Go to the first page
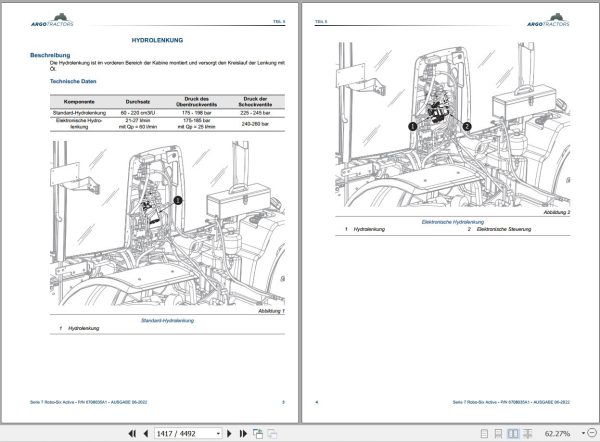 [x=132, y=433]
